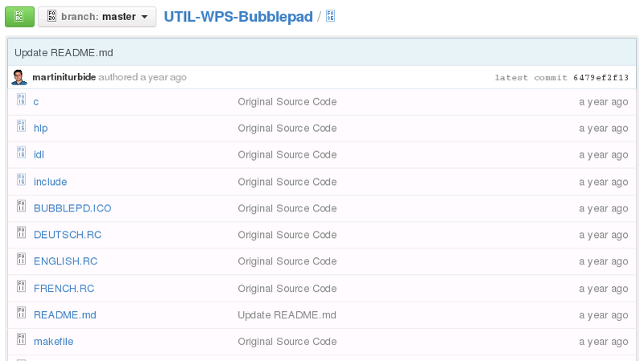
Task: Open the README.md file link
Action: click(x=65, y=315)
